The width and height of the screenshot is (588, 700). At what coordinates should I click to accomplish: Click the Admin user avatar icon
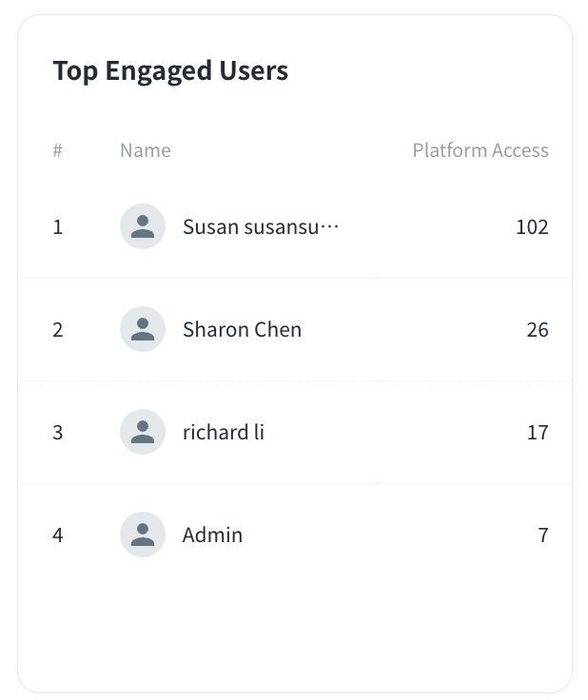(143, 535)
